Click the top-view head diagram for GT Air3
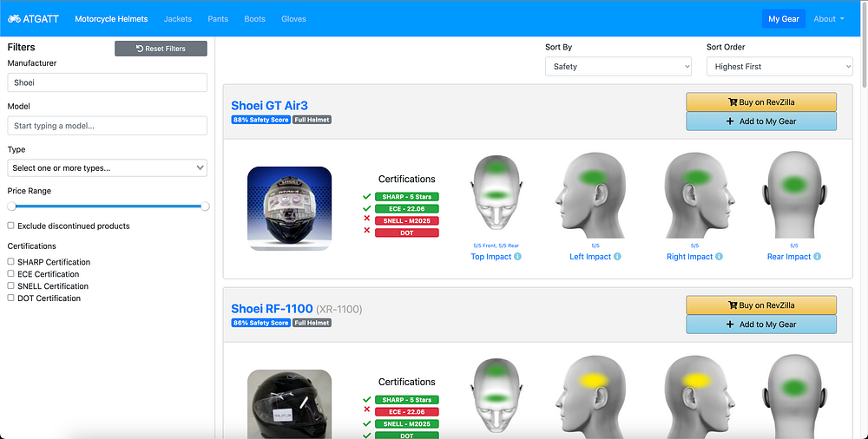Screen dimensions: 868x439 tap(496, 193)
